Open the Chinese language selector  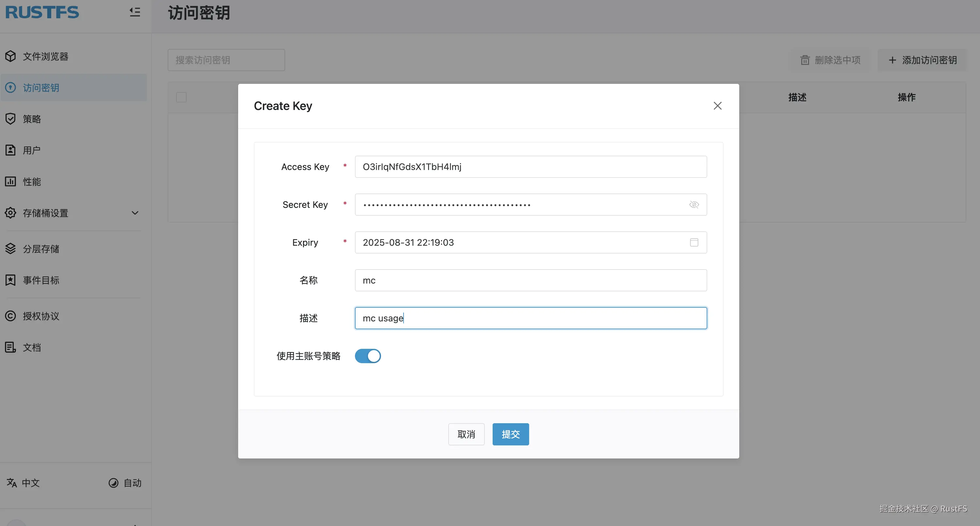[23, 483]
